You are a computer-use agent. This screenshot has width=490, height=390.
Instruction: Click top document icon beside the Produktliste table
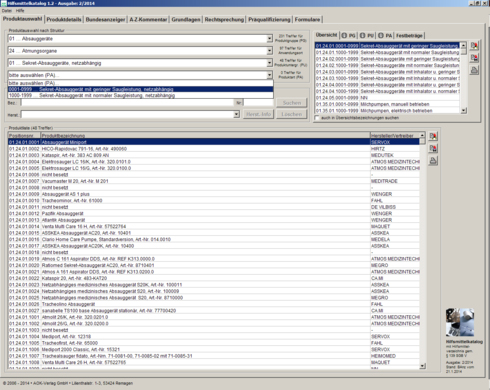pos(433,136)
